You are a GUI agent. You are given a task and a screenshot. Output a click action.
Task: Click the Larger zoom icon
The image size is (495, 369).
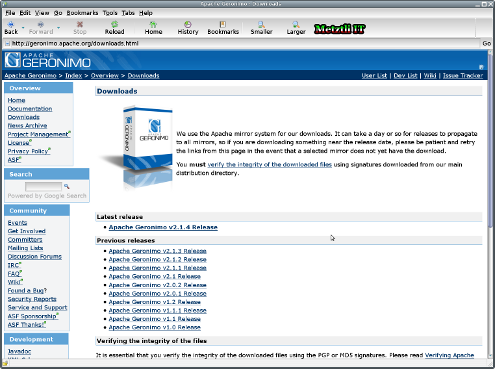pos(296,24)
